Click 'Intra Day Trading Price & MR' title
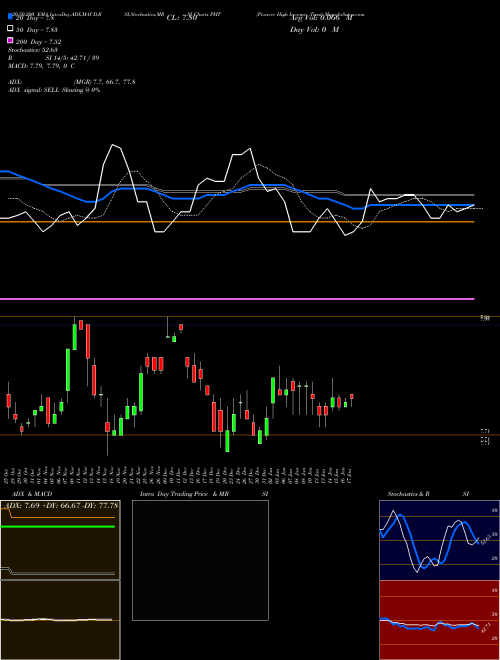This screenshot has height=660, width=500. pyautogui.click(x=184, y=494)
